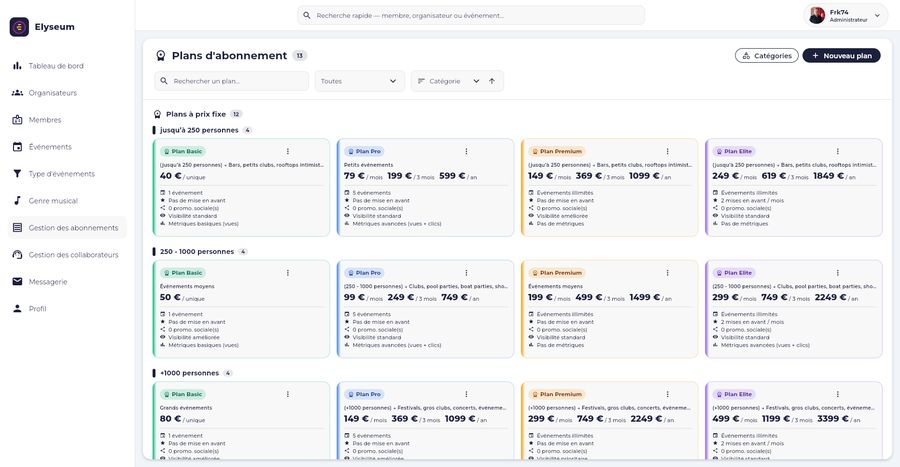Click 'Plans à prix fixe' section heading
The image size is (900, 467).
[196, 114]
